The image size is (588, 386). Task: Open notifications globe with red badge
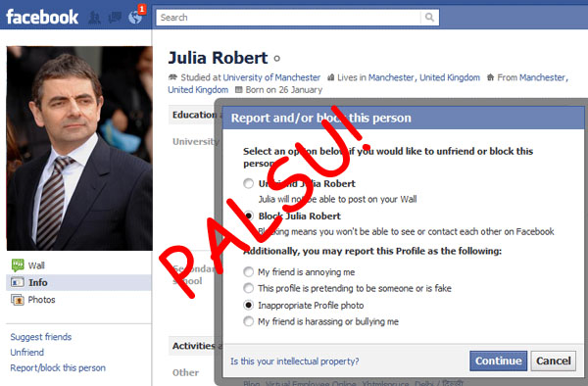point(136,16)
